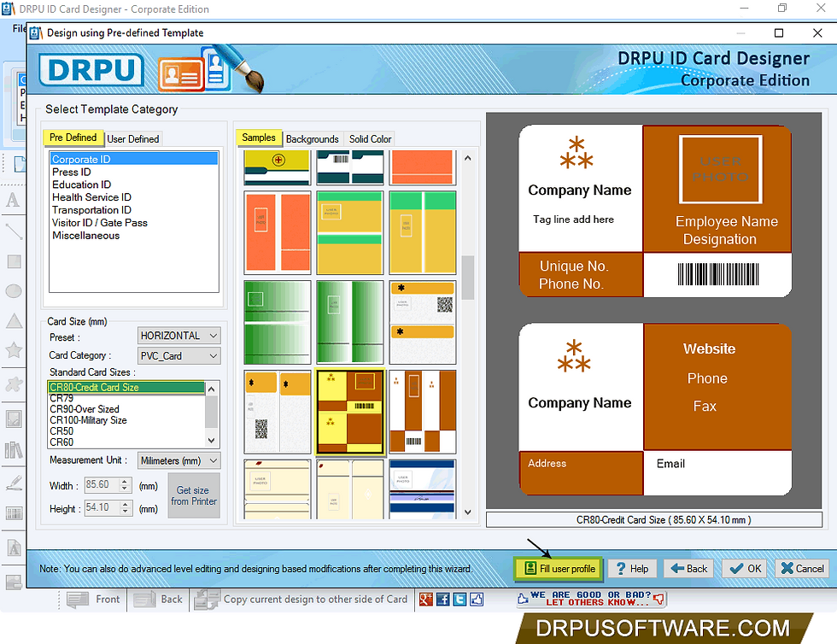Copy current design to other side of Card
Screen dimensions: 837x644
tap(301, 599)
